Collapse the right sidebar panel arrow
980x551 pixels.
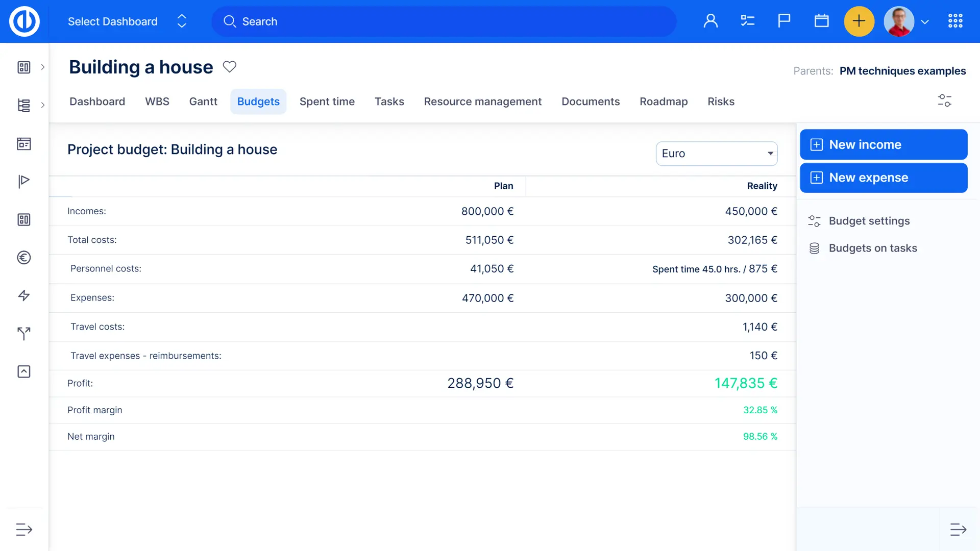click(958, 530)
